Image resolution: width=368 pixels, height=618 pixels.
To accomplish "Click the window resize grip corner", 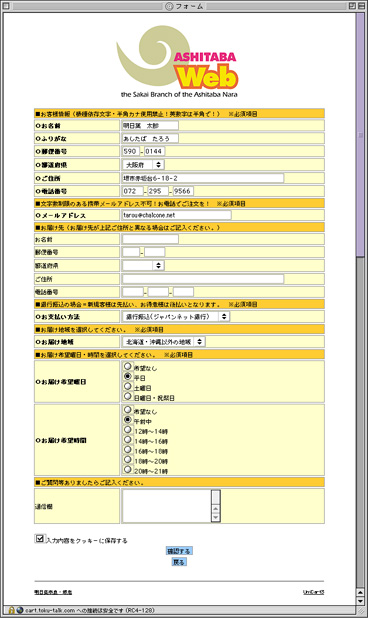I will point(360,610).
